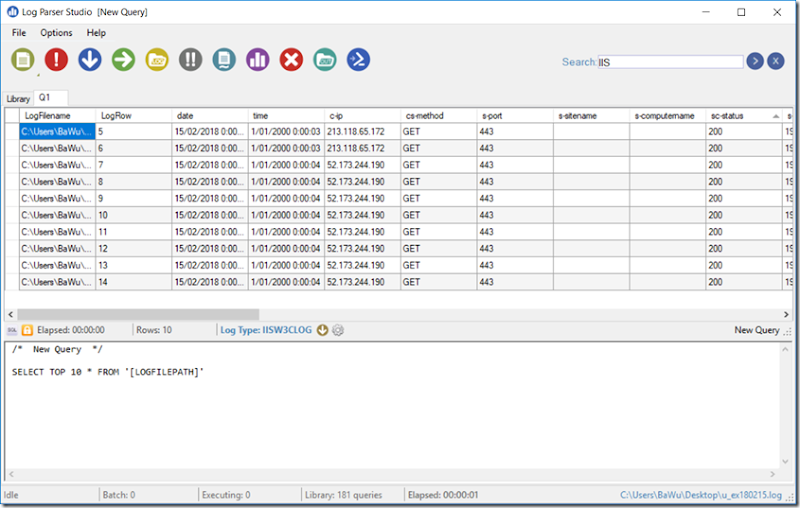Click the results grid horizontal scrollbar thumb

pyautogui.click(x=138, y=314)
